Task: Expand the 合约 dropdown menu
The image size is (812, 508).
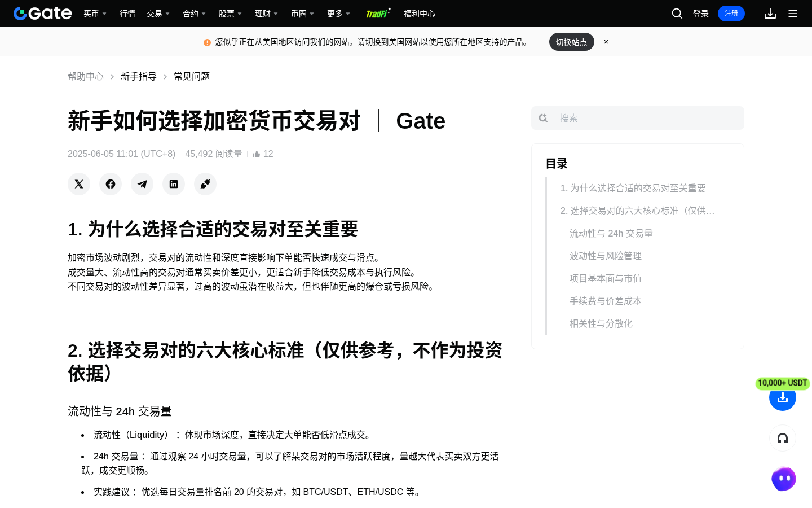Action: [x=195, y=14]
